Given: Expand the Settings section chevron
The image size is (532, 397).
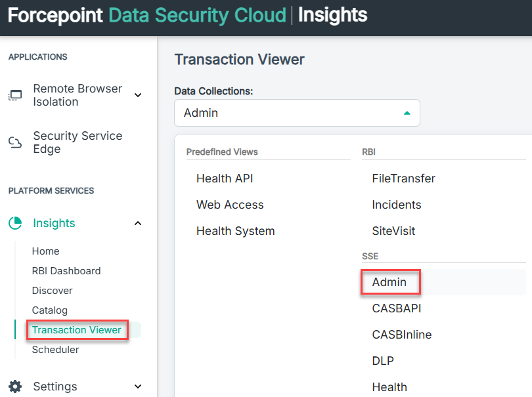Looking at the screenshot, I should tap(138, 386).
